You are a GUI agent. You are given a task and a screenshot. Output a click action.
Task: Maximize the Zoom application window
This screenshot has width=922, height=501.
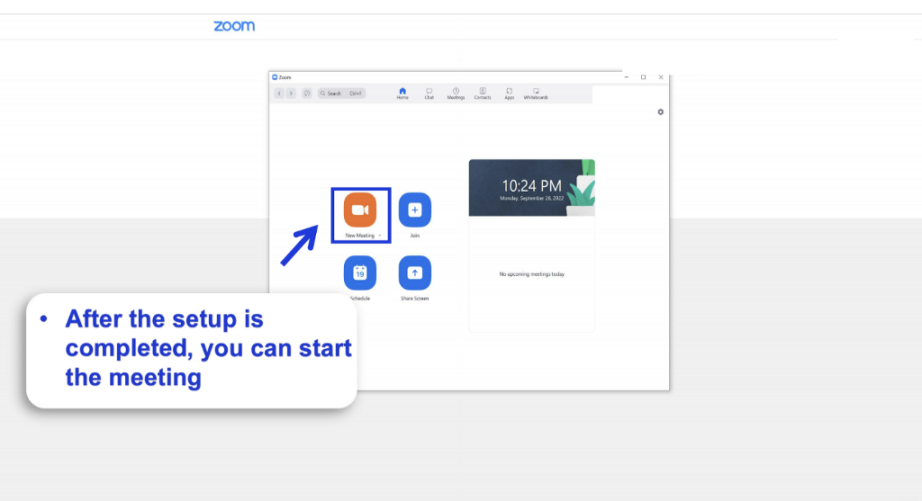point(643,77)
